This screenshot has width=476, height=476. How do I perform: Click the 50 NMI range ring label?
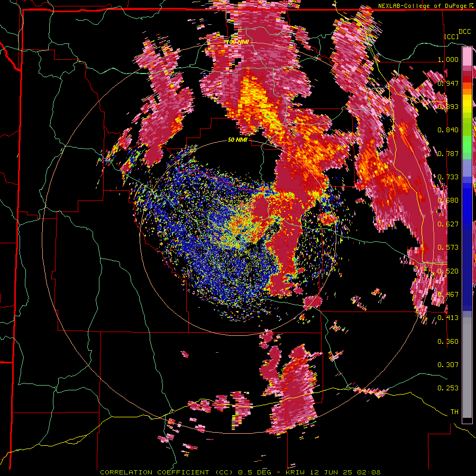click(x=237, y=140)
